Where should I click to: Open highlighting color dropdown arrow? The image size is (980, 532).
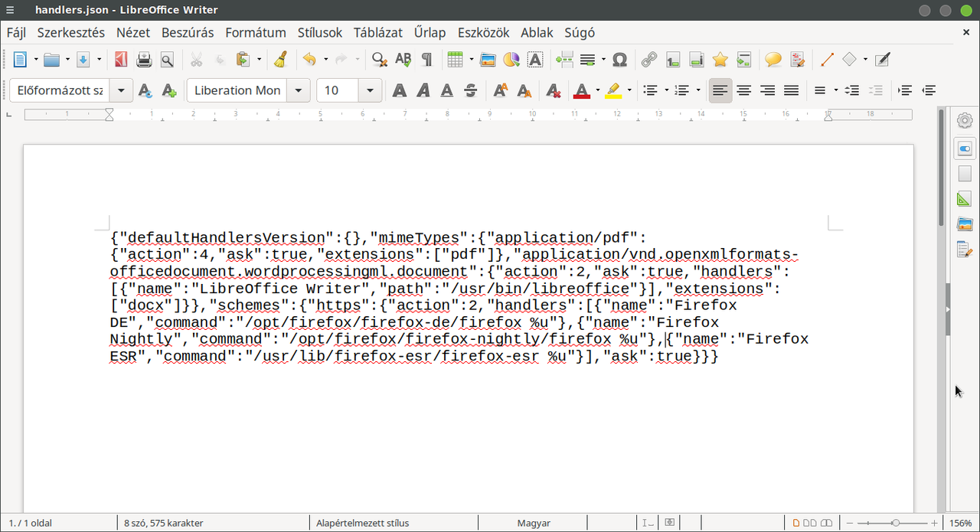pyautogui.click(x=629, y=90)
